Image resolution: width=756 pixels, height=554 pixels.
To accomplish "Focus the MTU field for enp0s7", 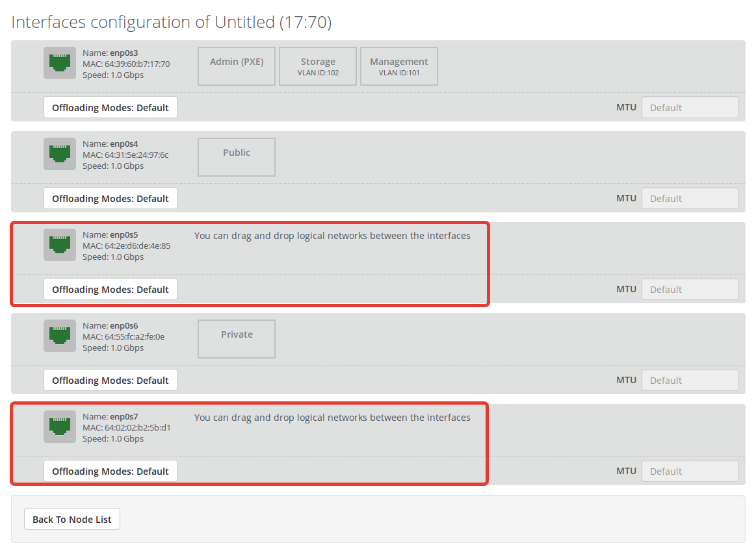I will 690,471.
